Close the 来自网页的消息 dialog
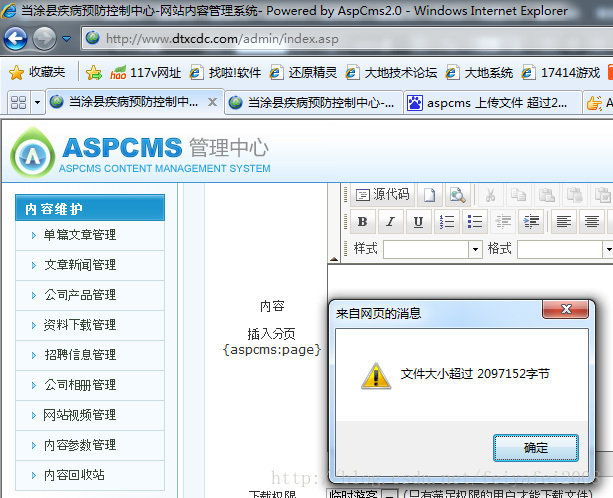Image resolution: width=613 pixels, height=498 pixels. pyautogui.click(x=565, y=309)
